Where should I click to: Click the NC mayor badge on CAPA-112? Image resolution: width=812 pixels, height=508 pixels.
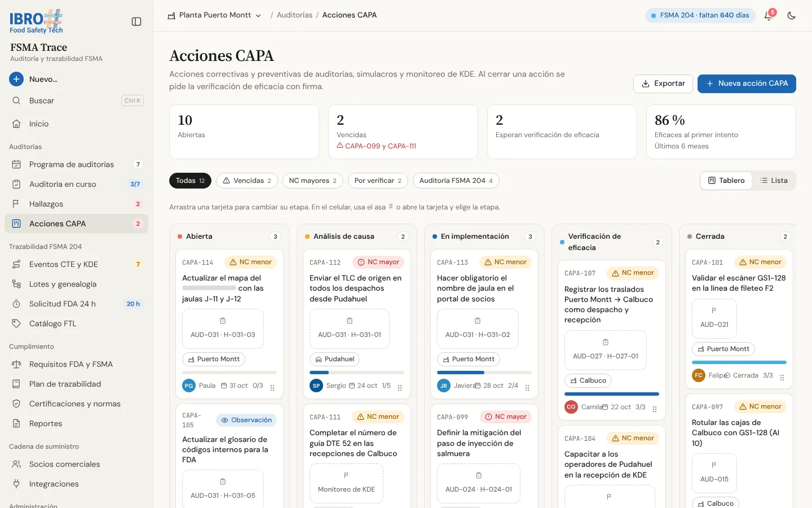click(x=378, y=262)
